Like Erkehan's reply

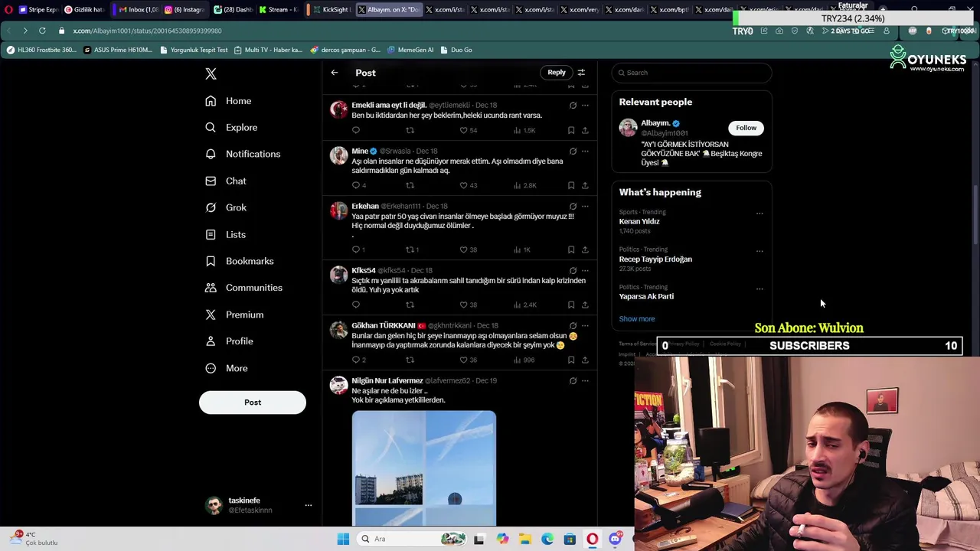(463, 249)
